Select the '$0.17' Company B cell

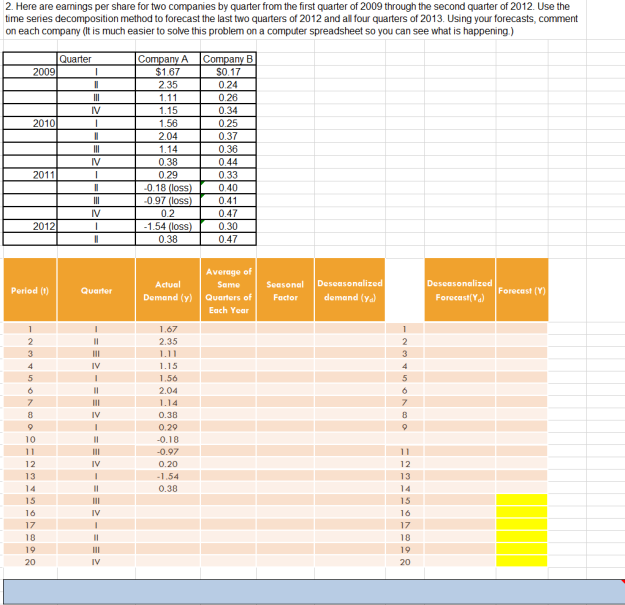(228, 72)
